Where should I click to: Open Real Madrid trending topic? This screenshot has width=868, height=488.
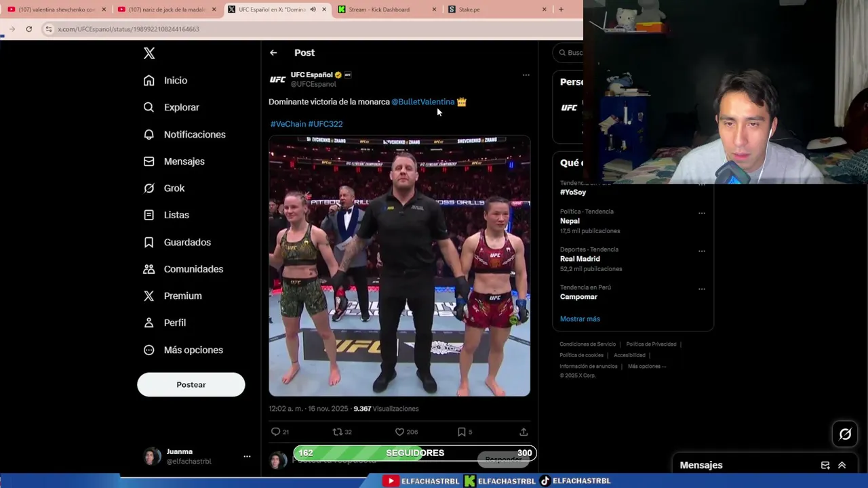pos(580,259)
